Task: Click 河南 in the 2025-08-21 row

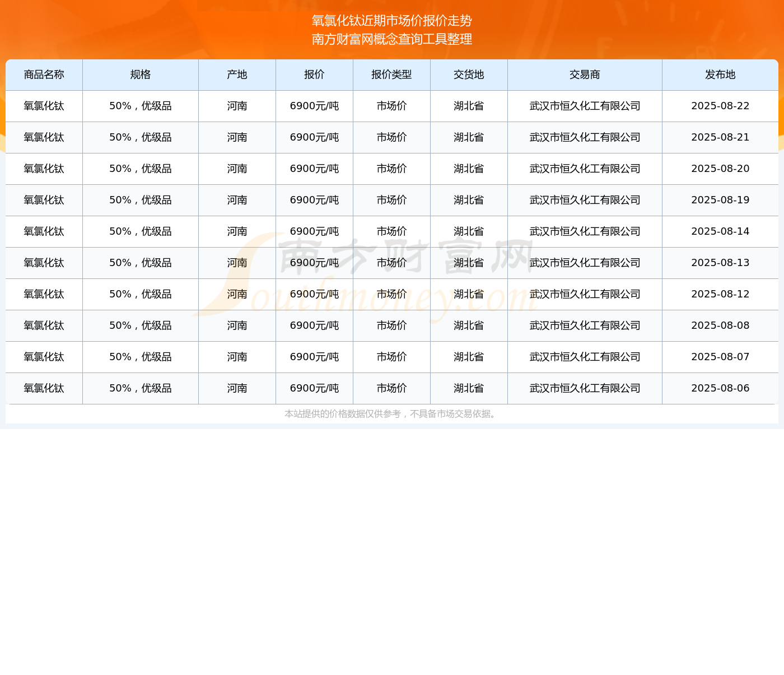Action: coord(237,137)
